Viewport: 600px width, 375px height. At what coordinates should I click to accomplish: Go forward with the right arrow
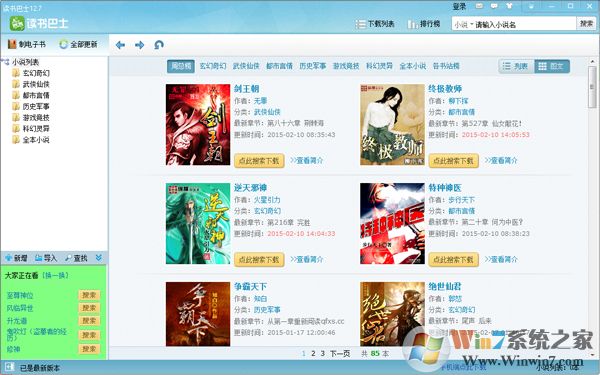pyautogui.click(x=140, y=45)
